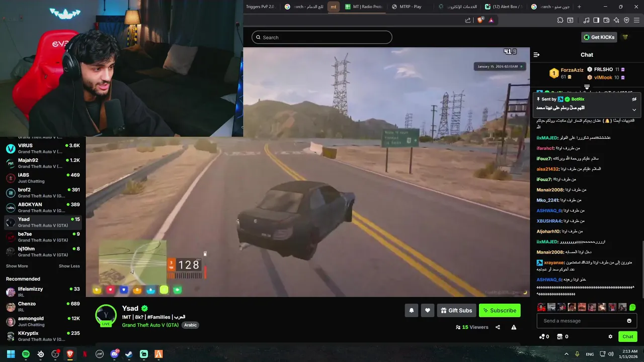Click the green Chat send button
Screen dimensions: 644x362
coord(628,337)
